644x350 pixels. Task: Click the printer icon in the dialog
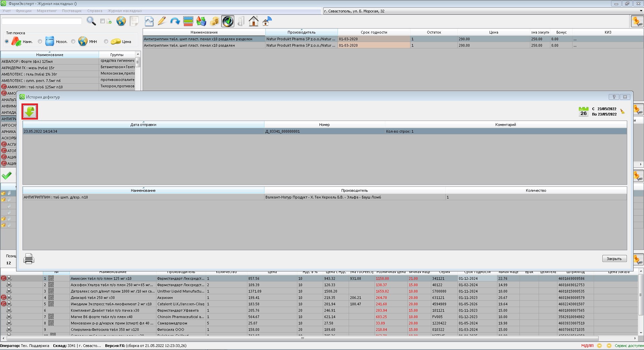tap(29, 259)
